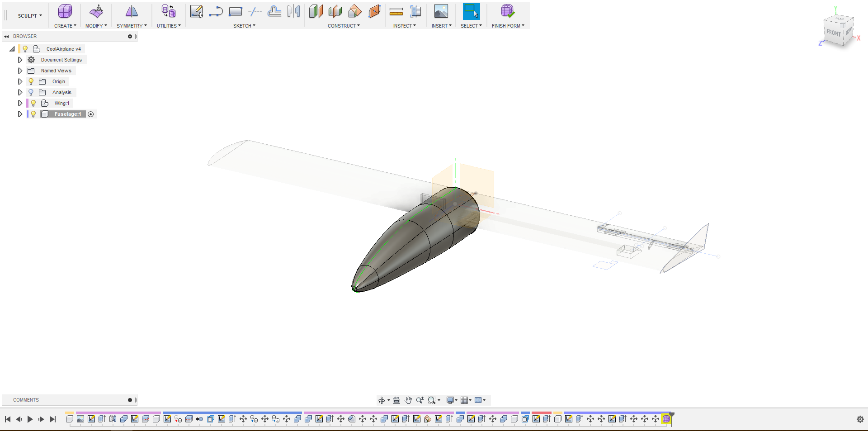Screen dimensions: 868x431
Task: Jump to the timeline end
Action: point(53,419)
